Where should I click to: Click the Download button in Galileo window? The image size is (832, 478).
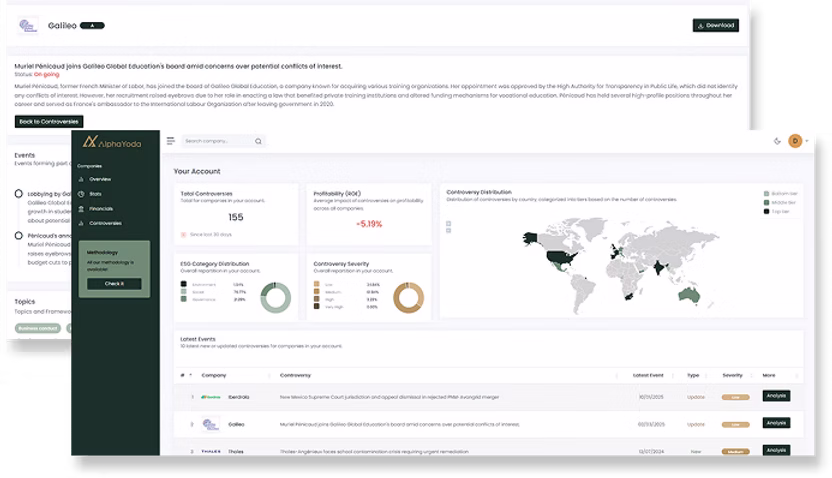pos(715,25)
